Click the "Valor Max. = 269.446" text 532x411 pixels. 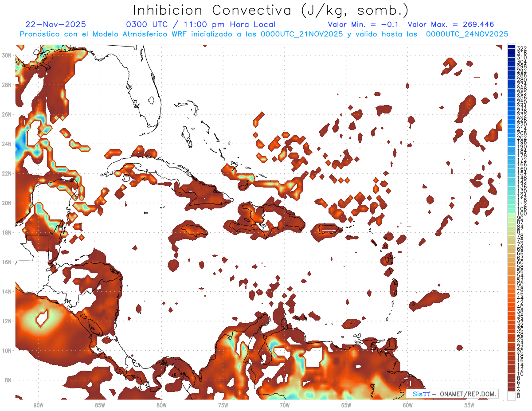click(451, 24)
